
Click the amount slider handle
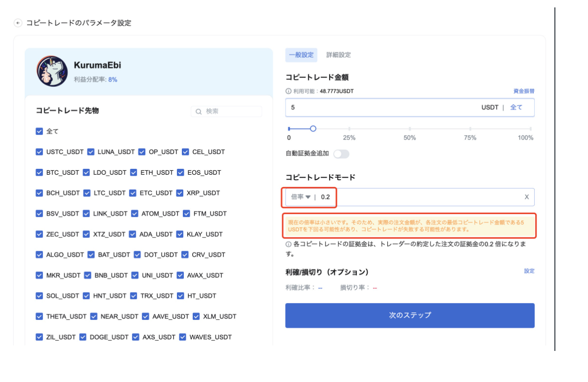tap(313, 128)
